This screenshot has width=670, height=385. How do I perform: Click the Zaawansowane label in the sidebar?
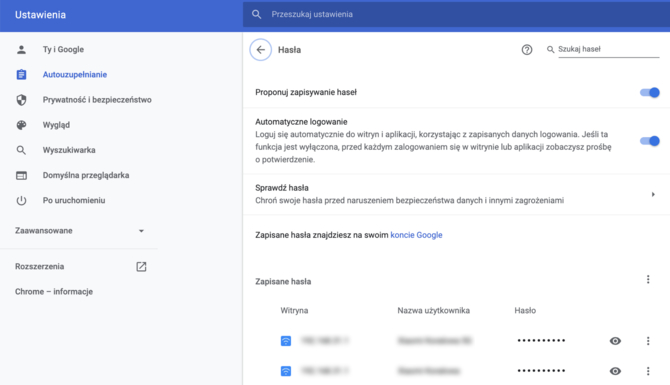coord(44,231)
